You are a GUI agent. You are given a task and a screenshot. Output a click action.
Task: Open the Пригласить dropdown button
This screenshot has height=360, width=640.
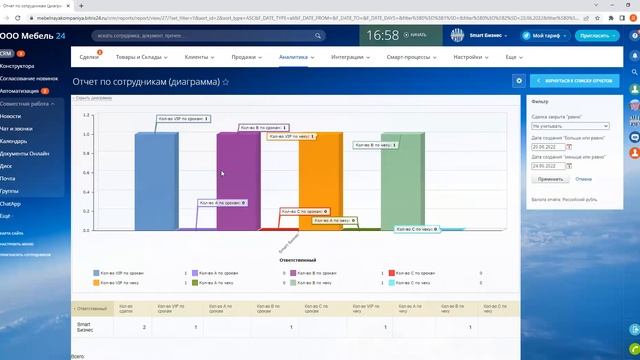tap(597, 36)
